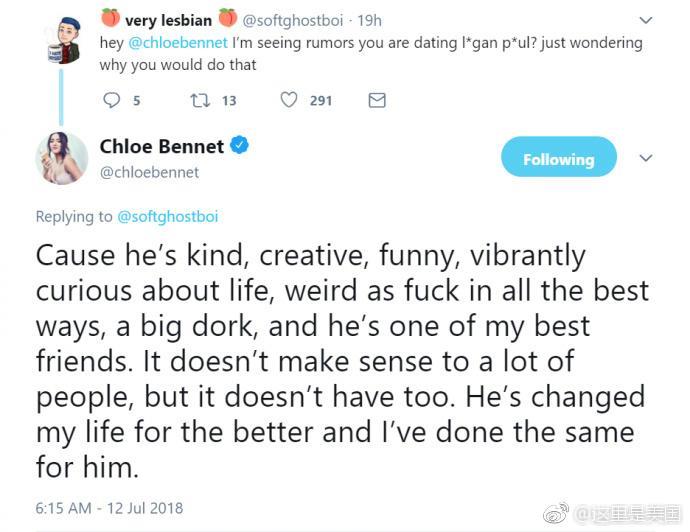Click Chloe Bennet's large reply tweet text
The image size is (690, 532).
[340, 360]
